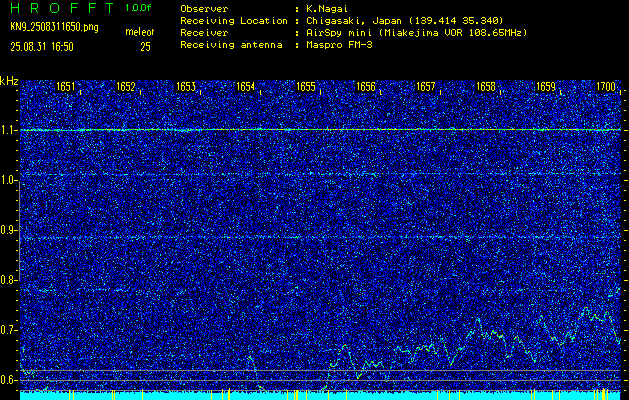Click the HROFFT title text
This screenshot has width=629, height=400.
(62, 8)
